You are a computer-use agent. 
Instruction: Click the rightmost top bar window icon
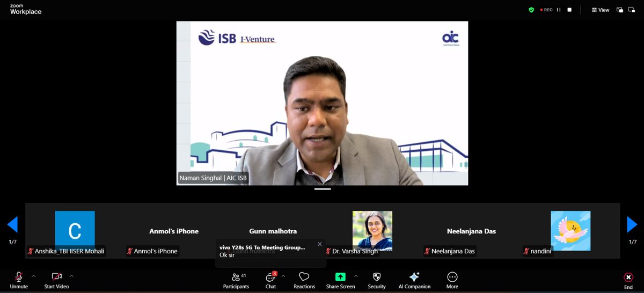(633, 10)
